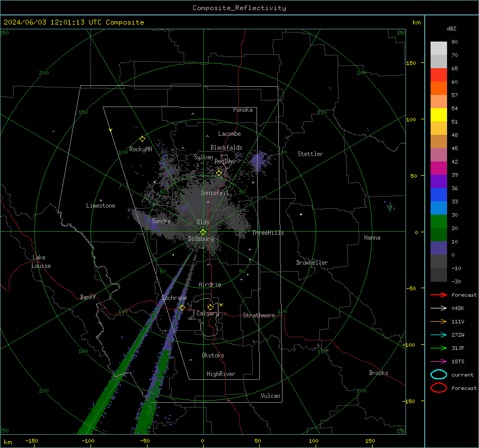
Task: Click the red forecast ellipse legend icon
Action: [439, 388]
